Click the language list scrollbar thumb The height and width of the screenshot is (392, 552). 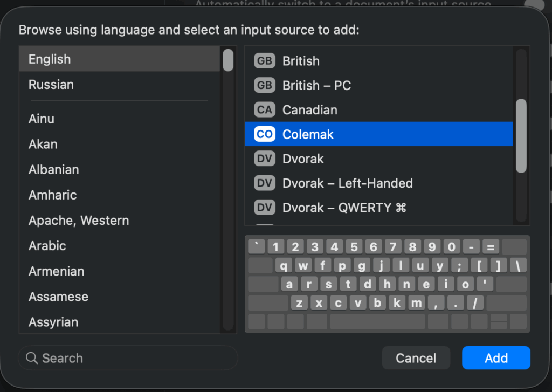228,60
